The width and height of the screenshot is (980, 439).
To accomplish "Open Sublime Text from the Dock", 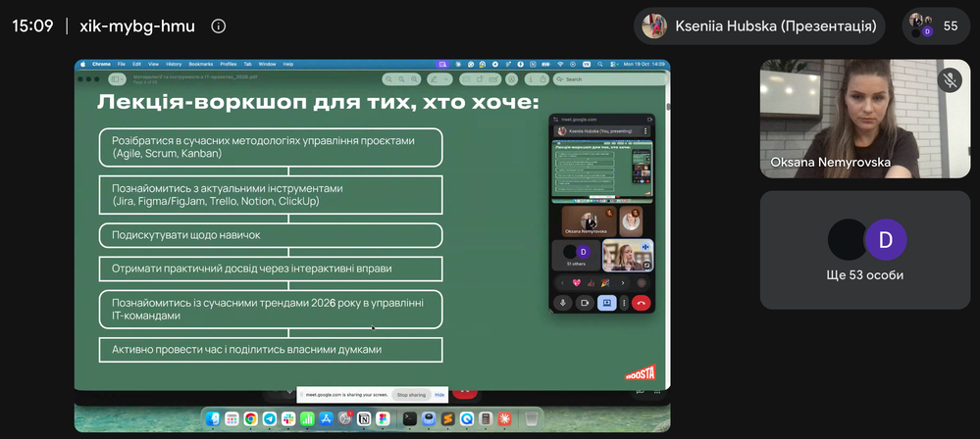I will coord(447,419).
